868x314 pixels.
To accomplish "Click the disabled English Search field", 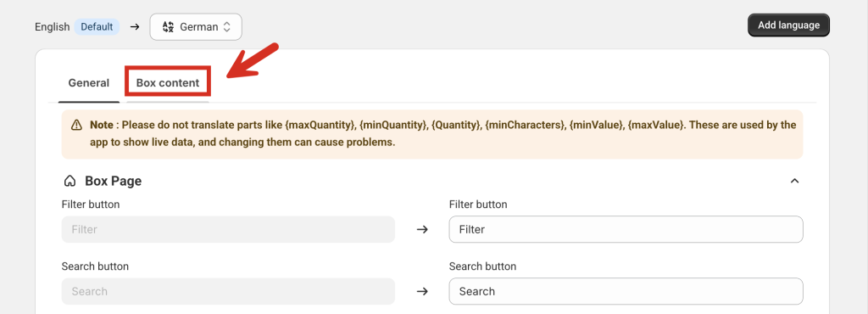I will click(x=228, y=291).
